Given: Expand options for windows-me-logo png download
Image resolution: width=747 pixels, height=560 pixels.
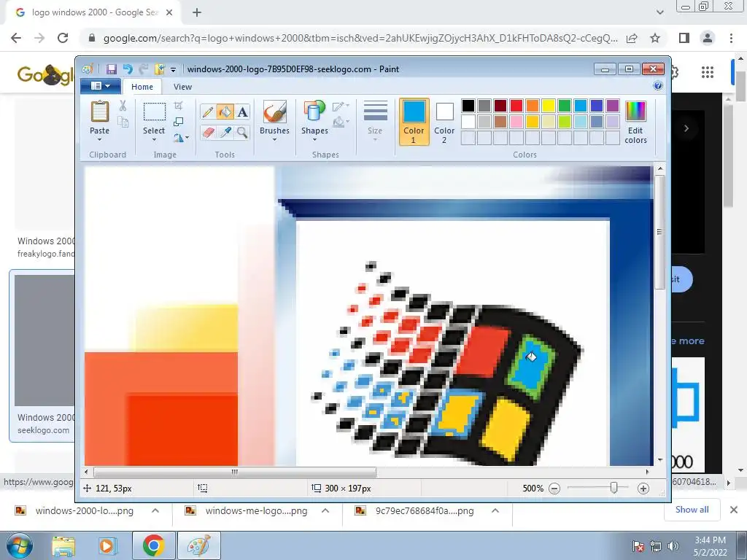Looking at the screenshot, I should (325, 510).
